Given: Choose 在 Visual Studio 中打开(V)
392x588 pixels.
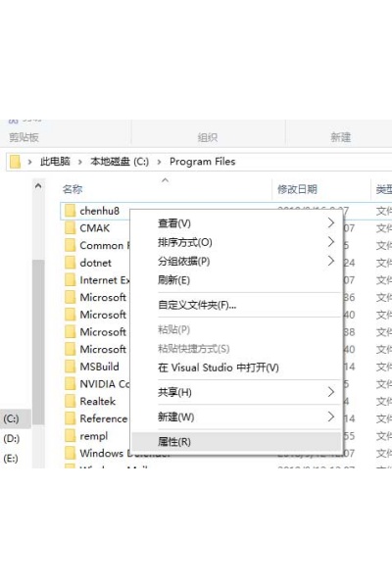Looking at the screenshot, I should point(236,367).
